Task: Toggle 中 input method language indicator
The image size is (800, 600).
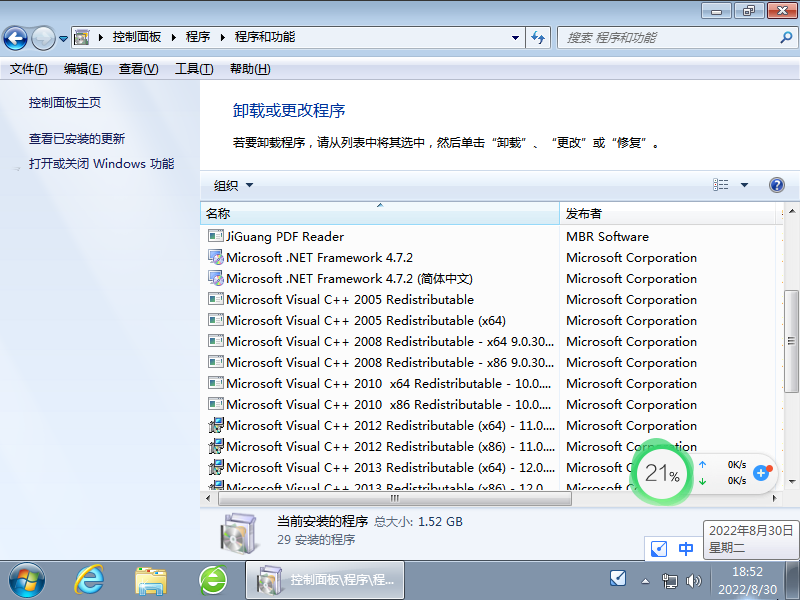Action: click(686, 548)
